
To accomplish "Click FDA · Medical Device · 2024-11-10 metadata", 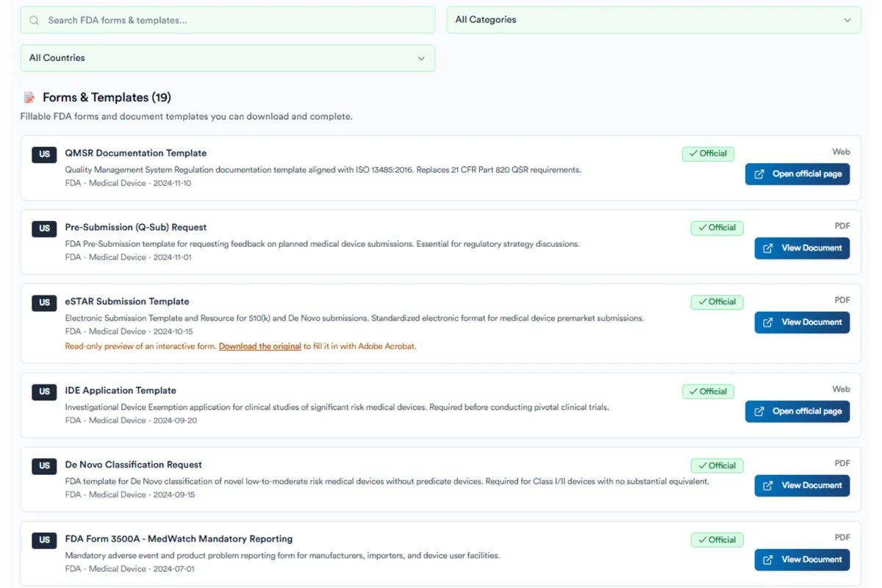I will tap(128, 184).
